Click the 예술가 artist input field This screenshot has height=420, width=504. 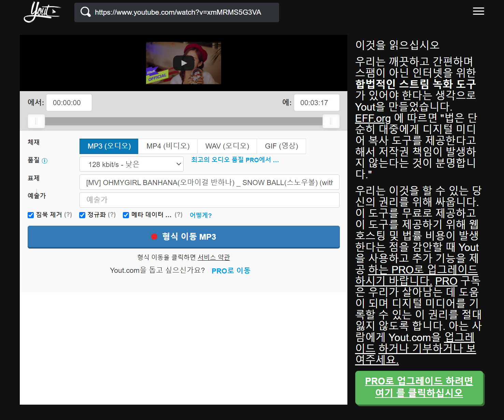(x=210, y=200)
